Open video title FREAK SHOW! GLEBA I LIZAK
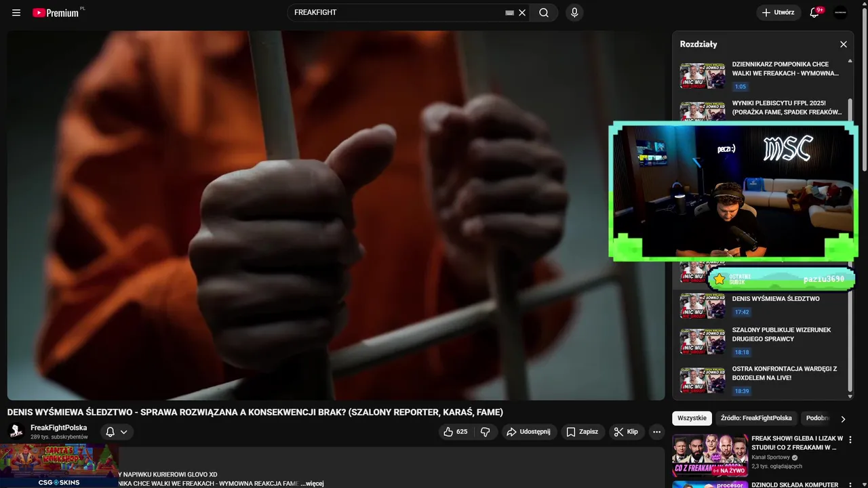 click(797, 443)
